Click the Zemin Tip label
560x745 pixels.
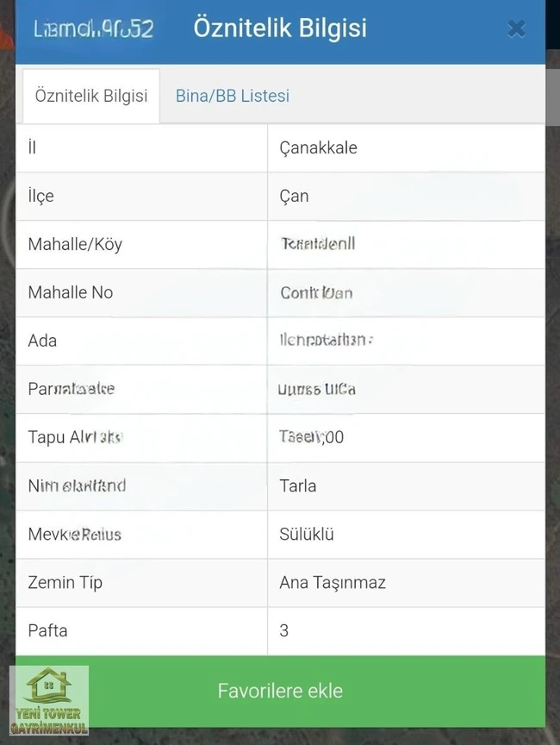[x=65, y=582]
